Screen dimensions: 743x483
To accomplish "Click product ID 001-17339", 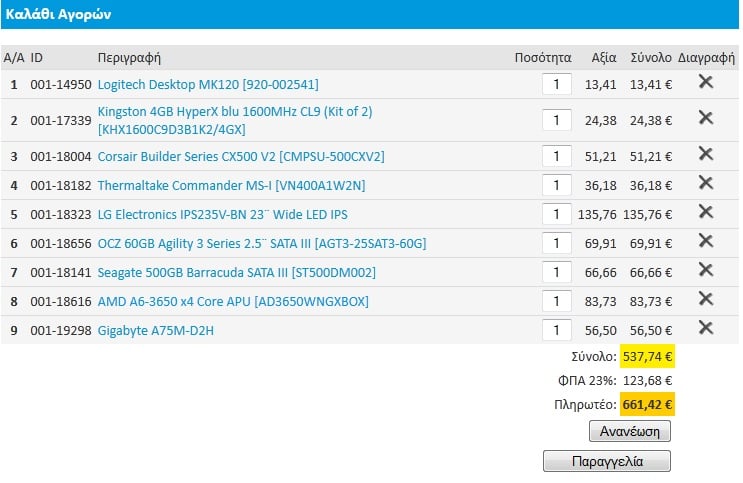I will (61, 120).
